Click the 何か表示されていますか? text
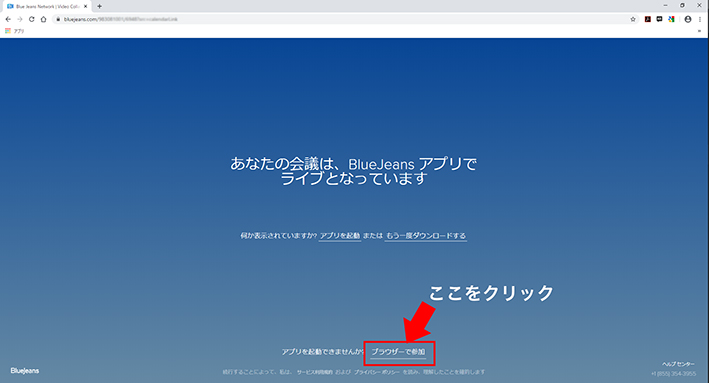709x383 pixels. point(278,236)
